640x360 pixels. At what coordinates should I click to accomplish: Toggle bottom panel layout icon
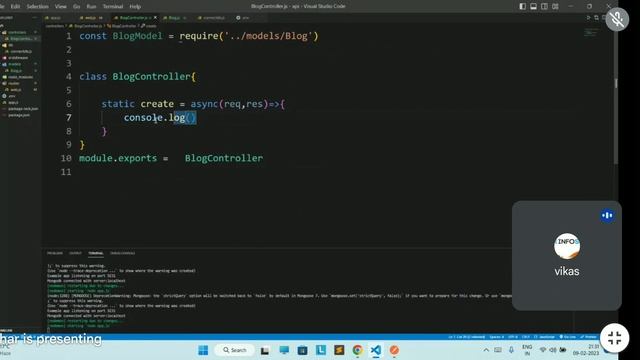coord(533,7)
